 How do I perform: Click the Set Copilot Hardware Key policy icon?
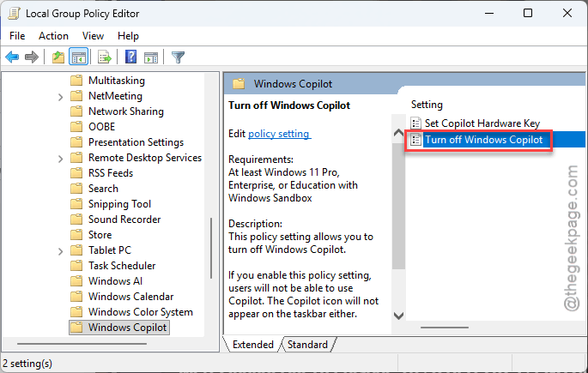click(x=415, y=123)
